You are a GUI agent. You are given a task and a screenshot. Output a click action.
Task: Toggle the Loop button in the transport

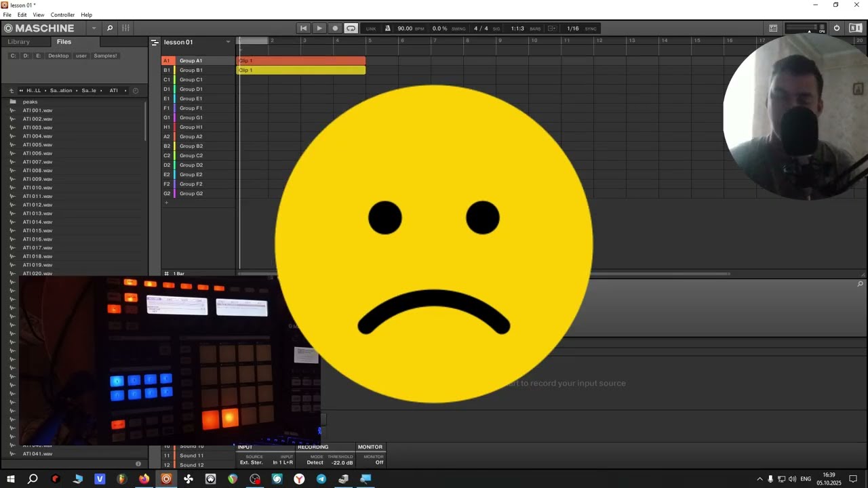(x=351, y=28)
